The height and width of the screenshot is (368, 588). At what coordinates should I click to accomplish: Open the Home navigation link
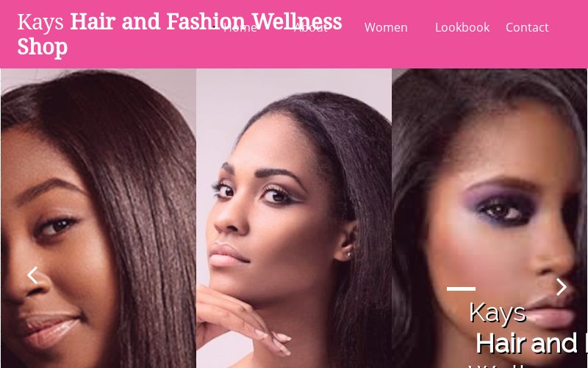click(x=240, y=27)
